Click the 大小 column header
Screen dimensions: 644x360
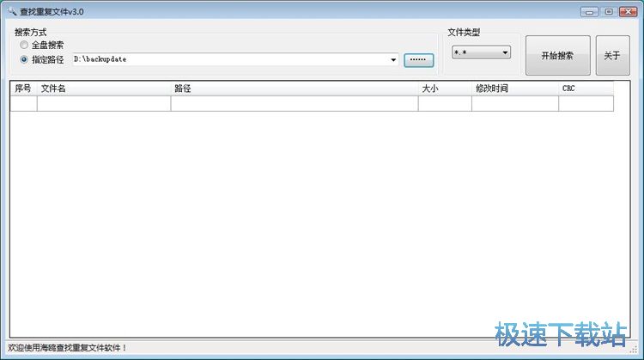pyautogui.click(x=445, y=88)
